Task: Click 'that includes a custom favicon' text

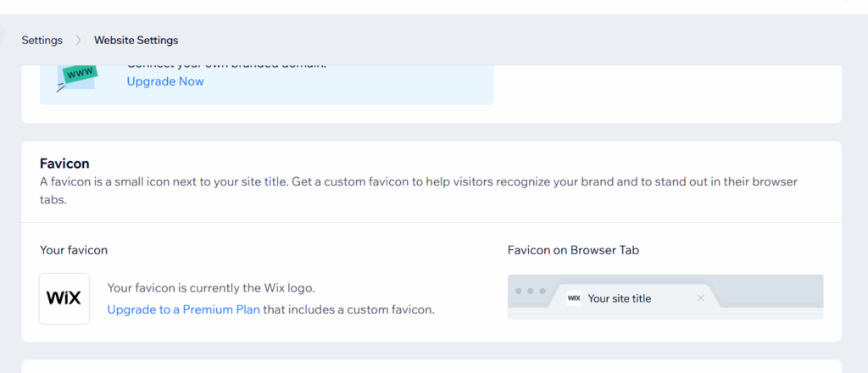Action: [x=348, y=309]
